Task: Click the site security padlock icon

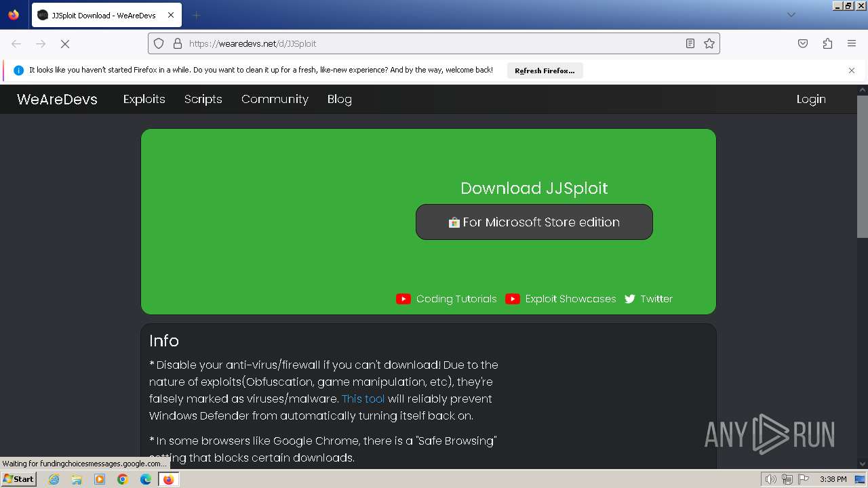Action: pyautogui.click(x=178, y=43)
